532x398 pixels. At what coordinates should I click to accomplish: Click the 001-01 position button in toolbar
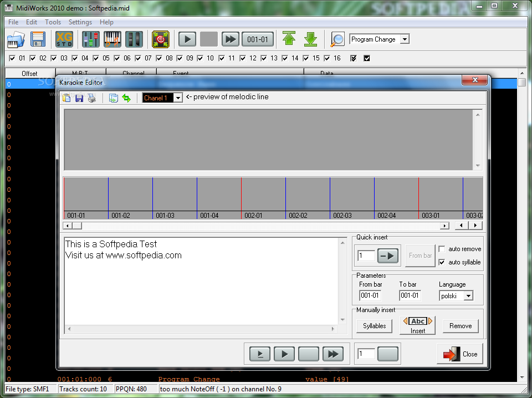(258, 39)
